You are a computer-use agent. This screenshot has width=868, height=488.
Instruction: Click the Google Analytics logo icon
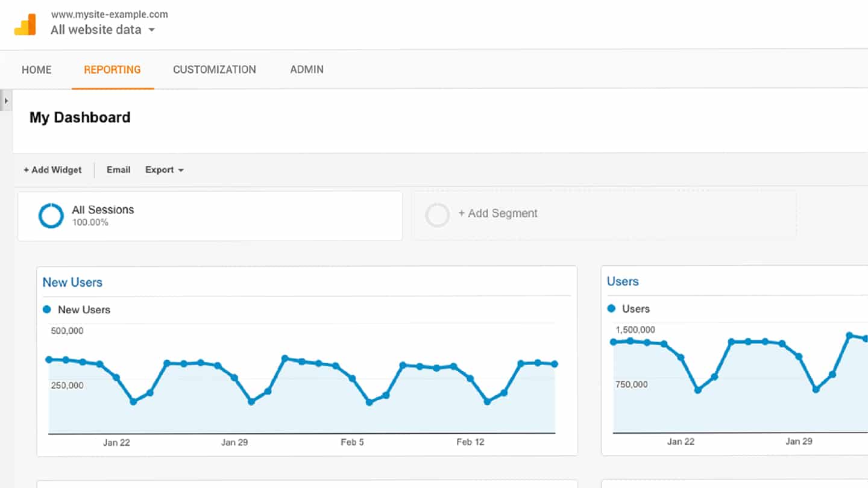pyautogui.click(x=25, y=24)
